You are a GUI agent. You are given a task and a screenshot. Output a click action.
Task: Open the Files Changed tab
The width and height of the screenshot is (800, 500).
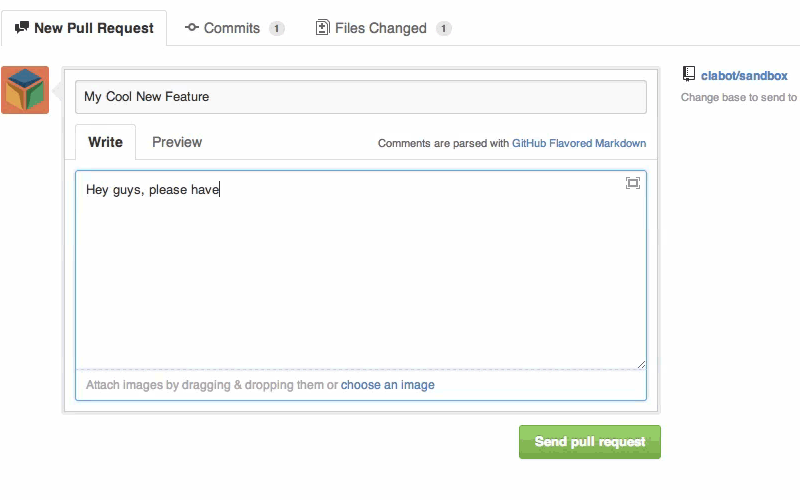coord(384,28)
